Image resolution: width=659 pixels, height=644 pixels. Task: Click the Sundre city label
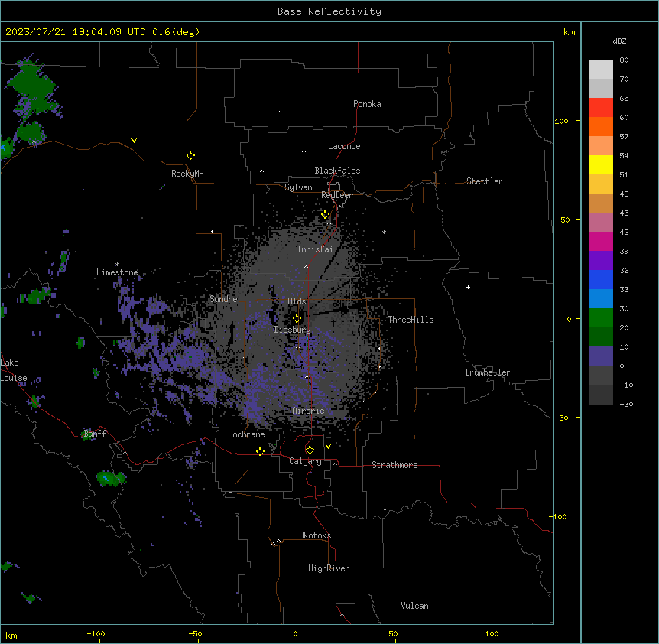point(223,299)
